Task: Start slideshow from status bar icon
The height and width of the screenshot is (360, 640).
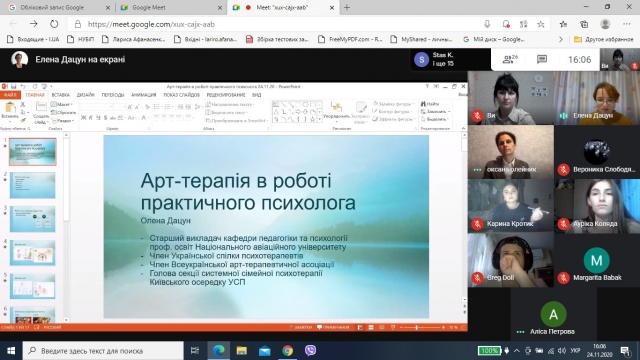Action: pos(393,327)
